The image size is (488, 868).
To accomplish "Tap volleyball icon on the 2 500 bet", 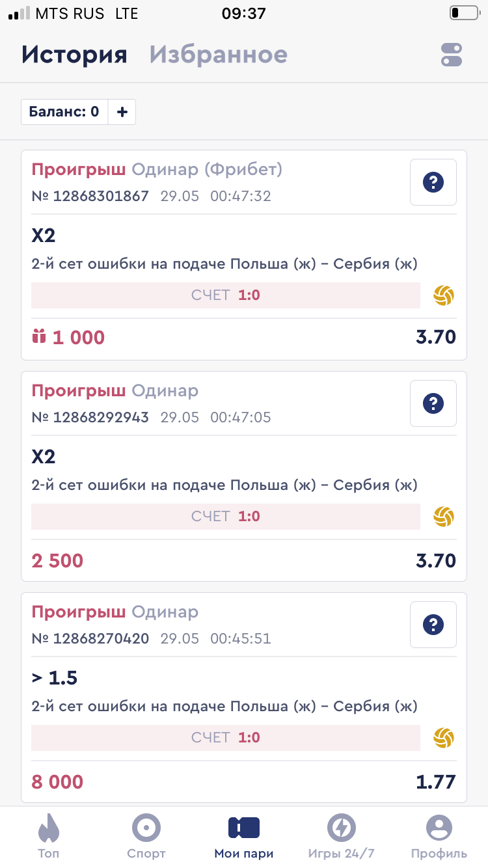I will (444, 517).
